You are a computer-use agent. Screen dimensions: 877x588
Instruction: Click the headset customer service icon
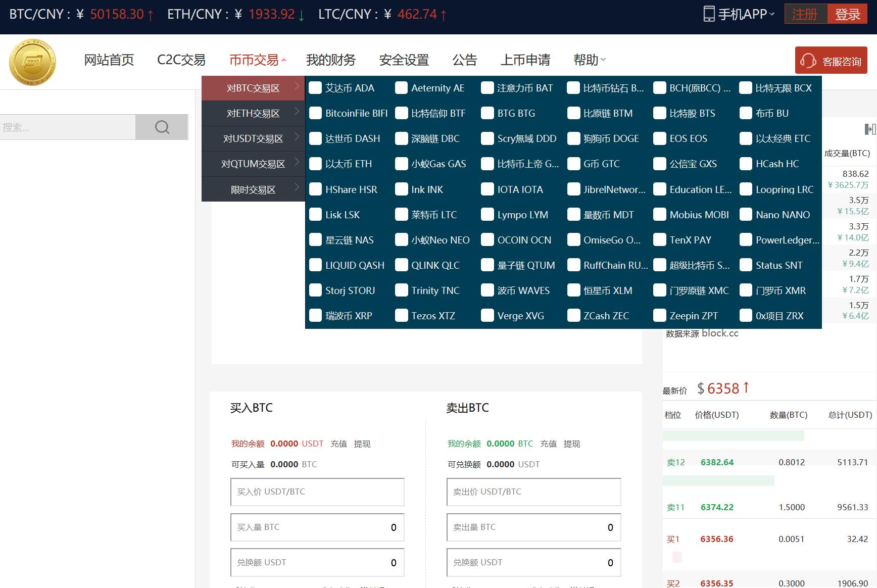(x=808, y=61)
